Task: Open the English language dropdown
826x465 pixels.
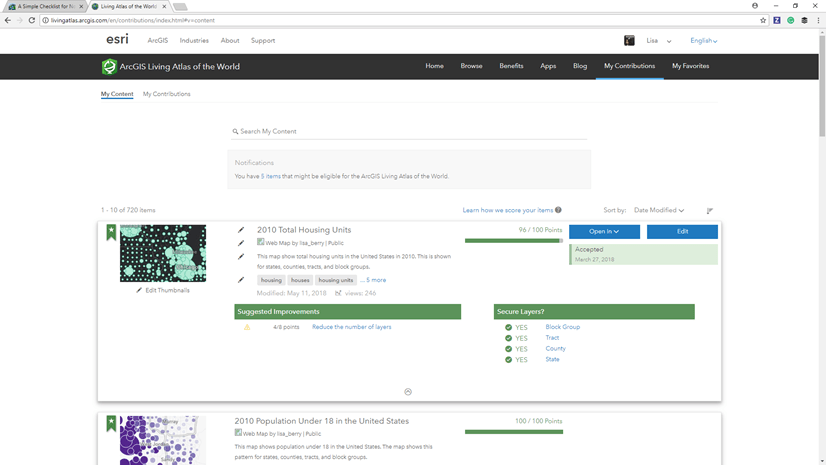Action: (x=704, y=41)
